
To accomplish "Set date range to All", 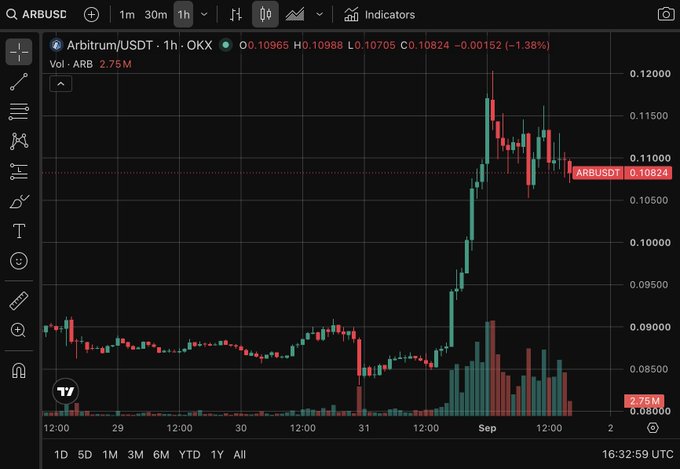I will (239, 455).
